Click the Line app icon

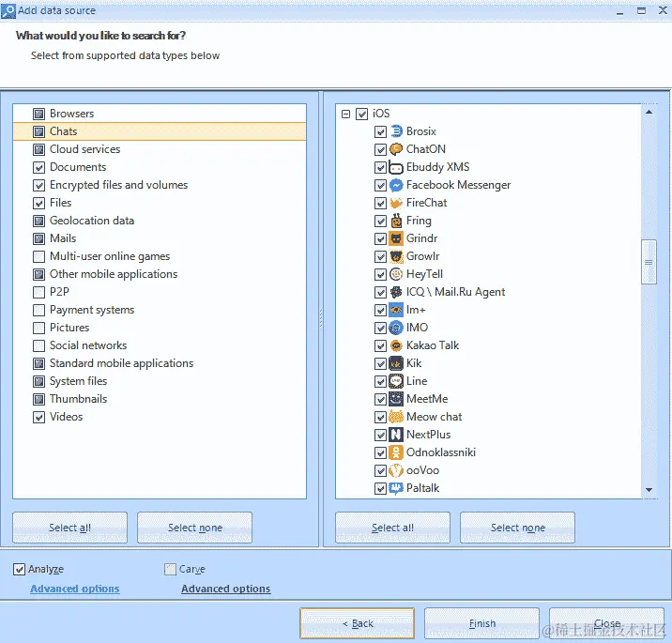[x=396, y=381]
